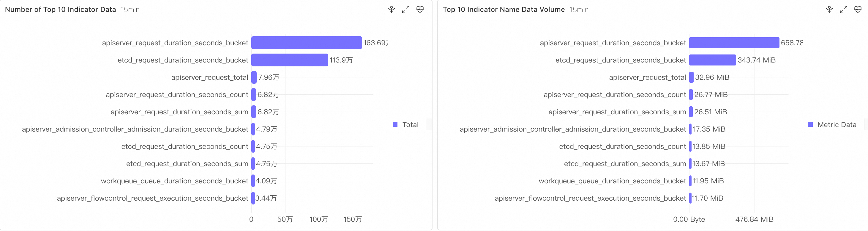Viewport: 868px width, 231px height.
Task: Click the 11.95 MiB value label
Action: [708, 181]
